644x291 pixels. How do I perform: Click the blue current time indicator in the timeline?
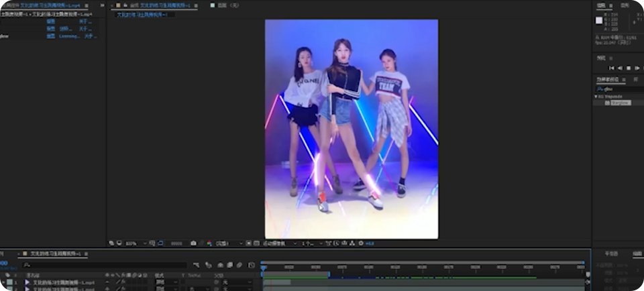point(263,268)
